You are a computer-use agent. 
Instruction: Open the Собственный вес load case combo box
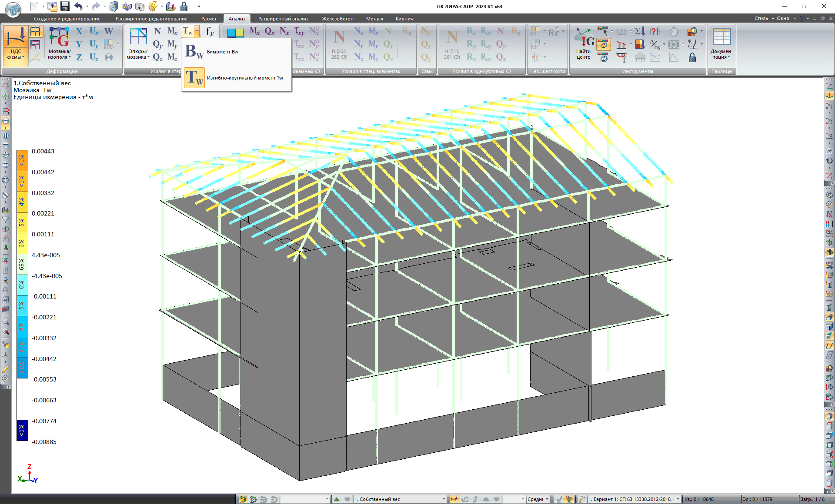point(399,499)
